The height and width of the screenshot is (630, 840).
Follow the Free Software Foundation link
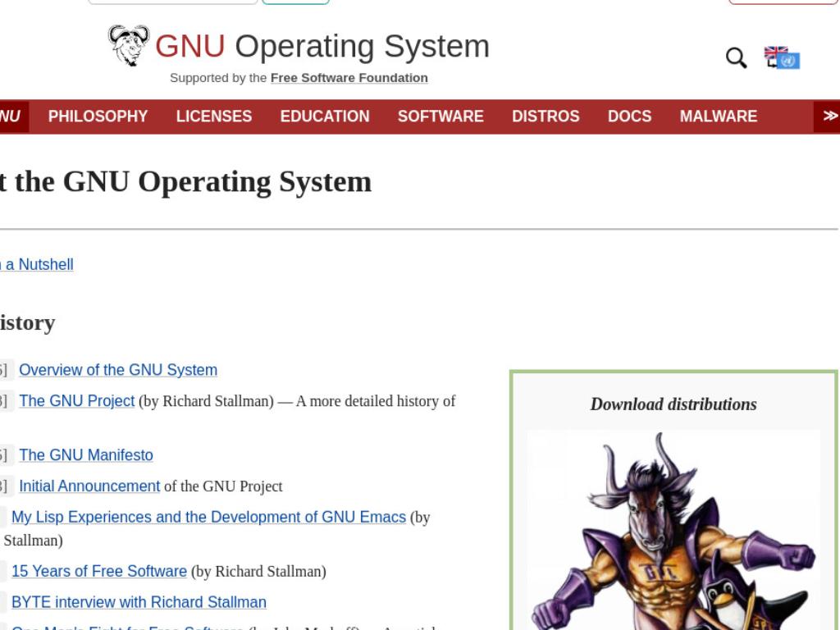tap(349, 78)
